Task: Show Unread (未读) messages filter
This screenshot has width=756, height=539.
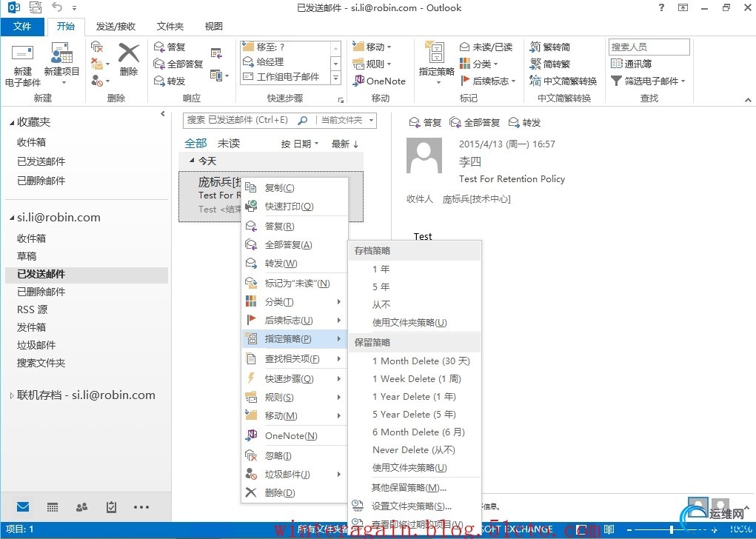Action: (229, 143)
